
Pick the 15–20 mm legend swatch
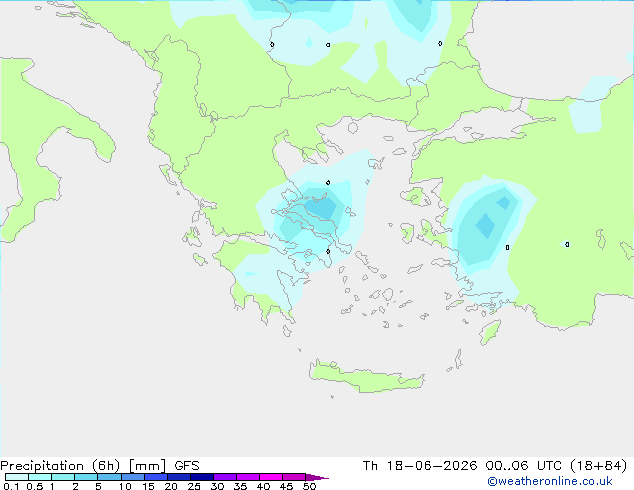coord(156,477)
